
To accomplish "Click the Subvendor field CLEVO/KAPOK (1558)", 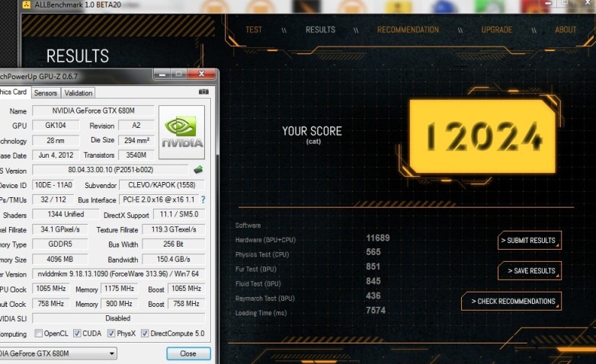I will tap(162, 184).
